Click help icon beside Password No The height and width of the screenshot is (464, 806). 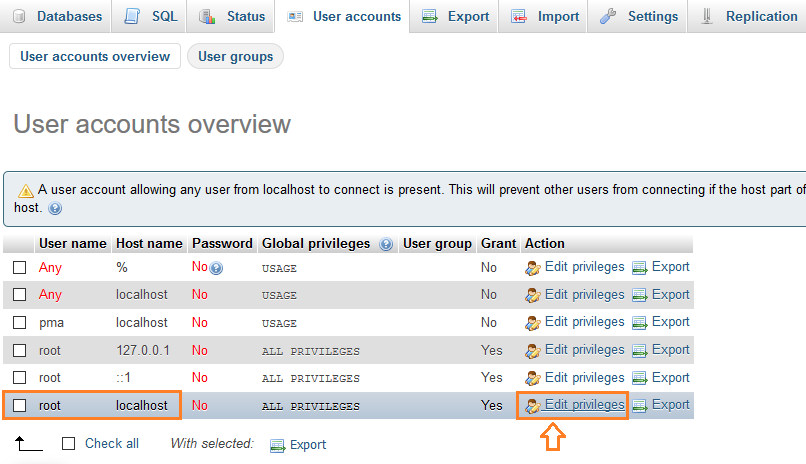tap(216, 268)
